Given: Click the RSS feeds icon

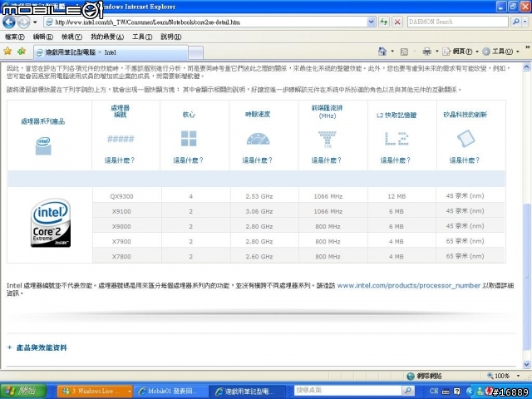Looking at the screenshot, I should (404, 52).
